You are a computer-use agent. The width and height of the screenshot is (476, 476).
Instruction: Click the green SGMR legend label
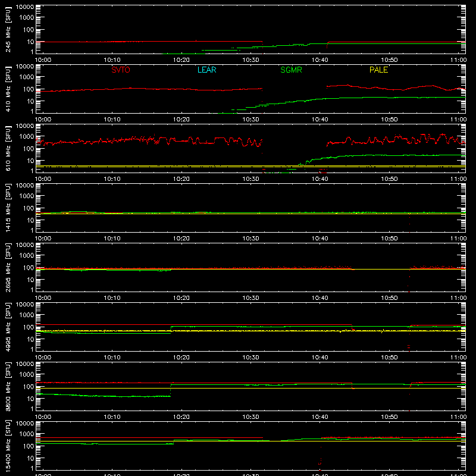[291, 70]
